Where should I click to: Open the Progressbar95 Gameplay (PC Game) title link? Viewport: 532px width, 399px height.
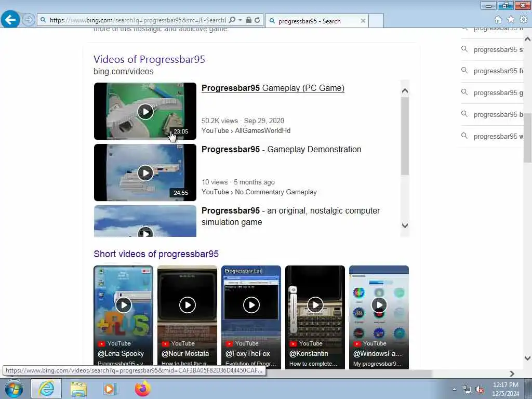[x=273, y=88]
